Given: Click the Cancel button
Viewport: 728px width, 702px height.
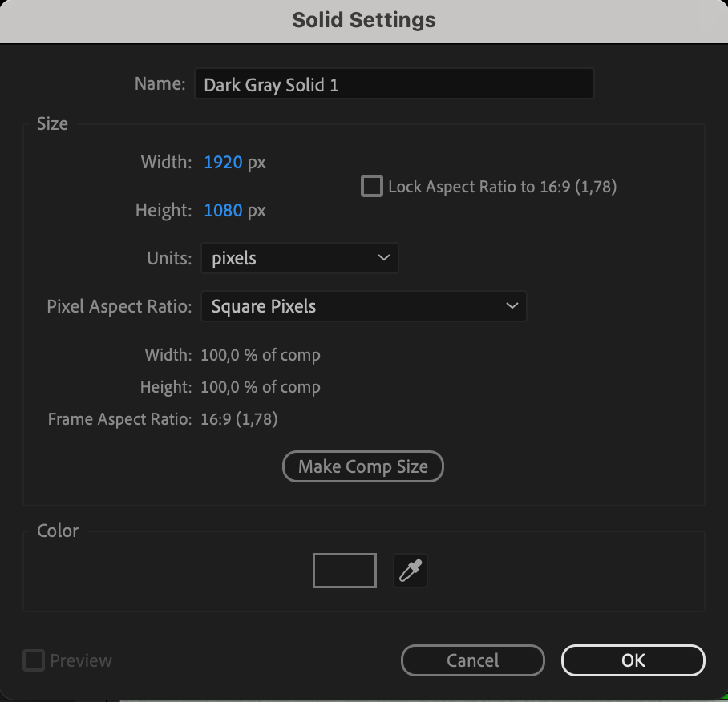Looking at the screenshot, I should tap(472, 660).
